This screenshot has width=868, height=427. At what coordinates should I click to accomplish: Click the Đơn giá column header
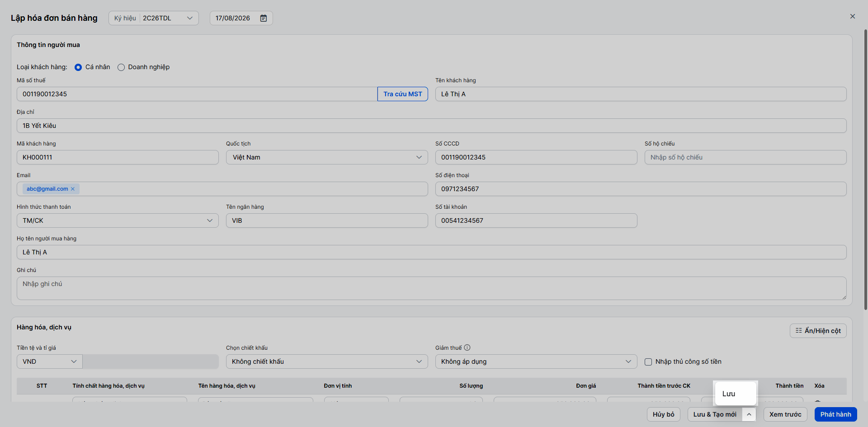tap(586, 386)
